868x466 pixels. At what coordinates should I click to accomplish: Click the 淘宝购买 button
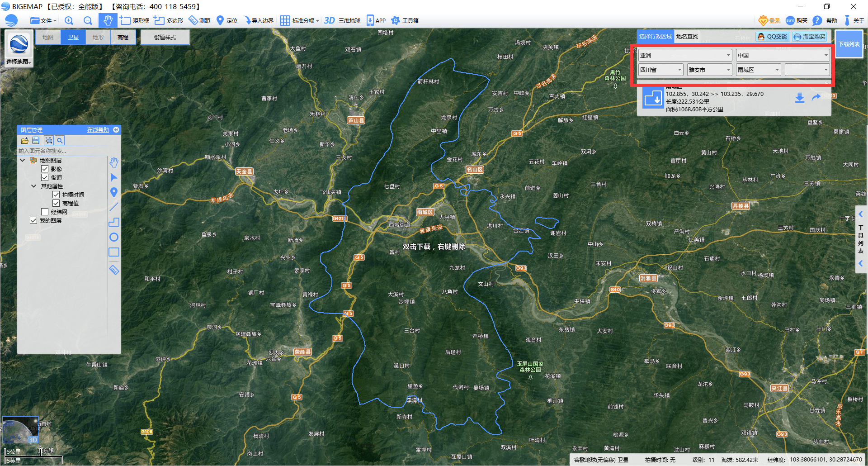pyautogui.click(x=810, y=36)
